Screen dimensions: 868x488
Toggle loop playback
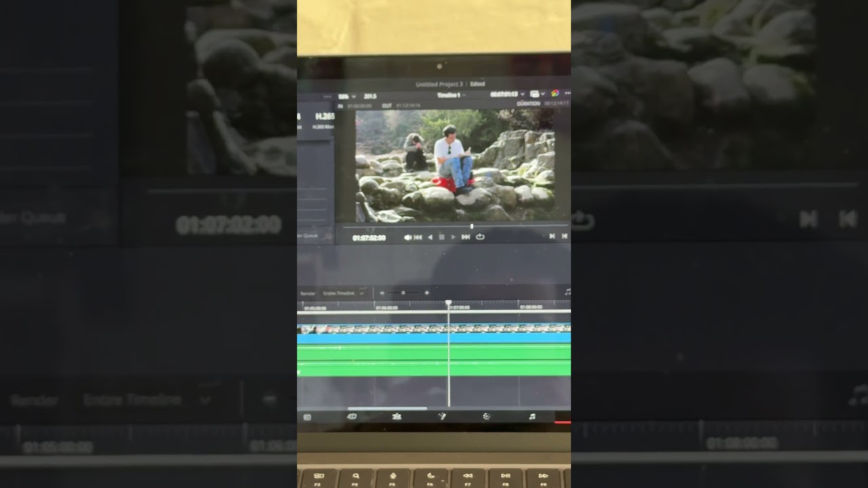(480, 237)
